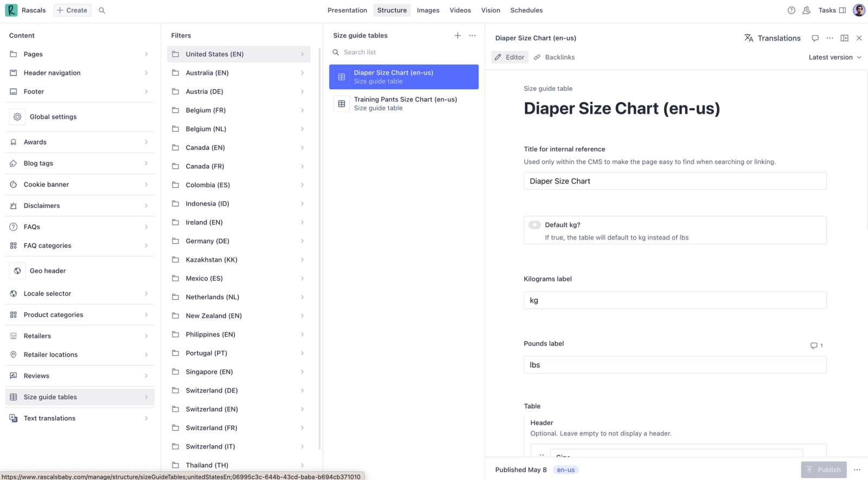Switch to the Images tab
The height and width of the screenshot is (480, 868).
click(428, 10)
